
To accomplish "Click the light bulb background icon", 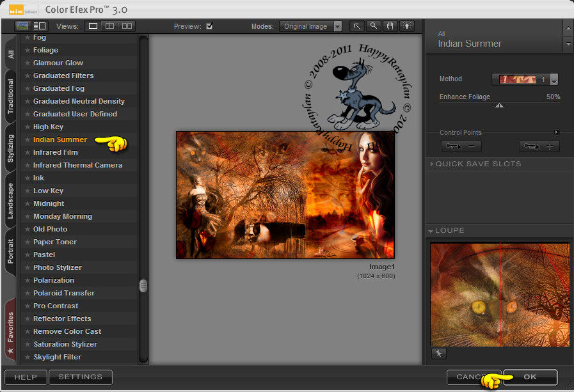I will click(407, 26).
